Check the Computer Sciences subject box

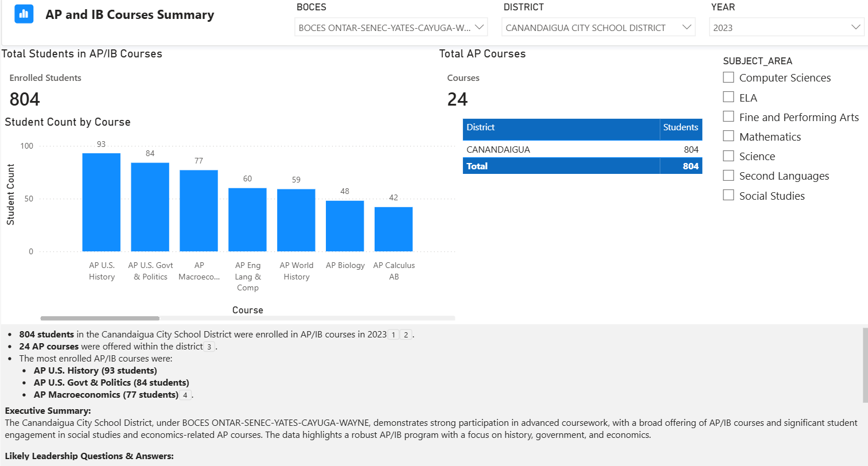tap(729, 77)
